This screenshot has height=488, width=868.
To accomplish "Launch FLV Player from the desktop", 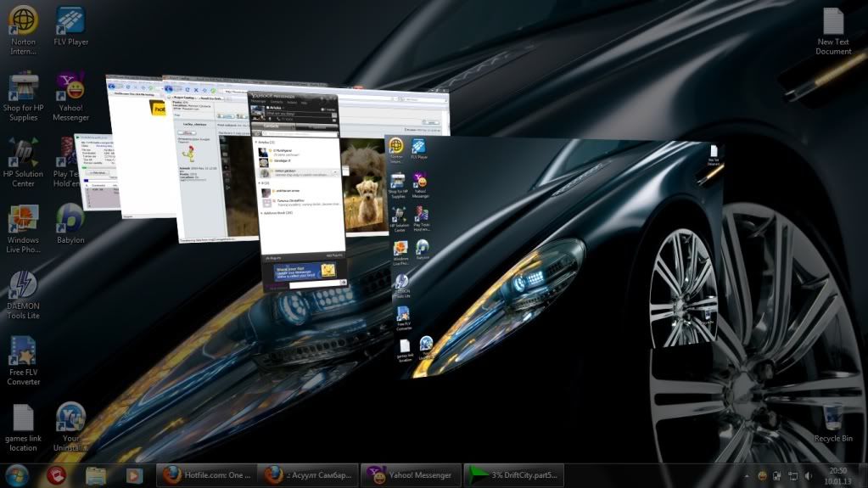I will [70, 20].
